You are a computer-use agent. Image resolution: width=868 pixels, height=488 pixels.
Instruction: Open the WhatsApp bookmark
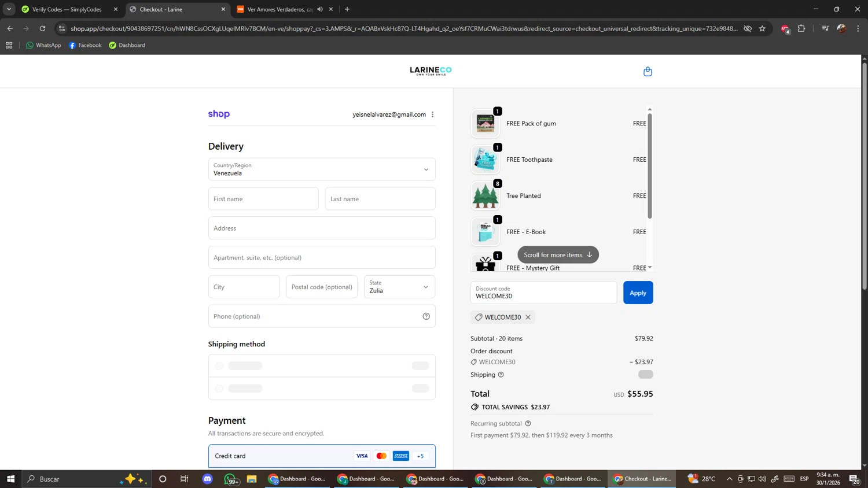(43, 45)
